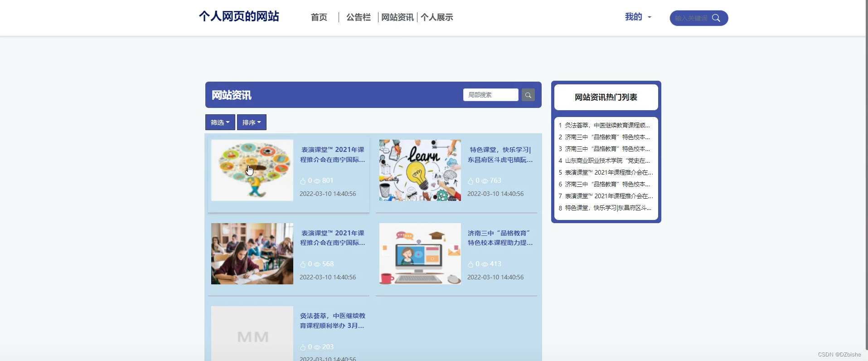Open the 'learn' lightbulb thumbnail
Viewport: 868px width, 361px height.
[420, 170]
